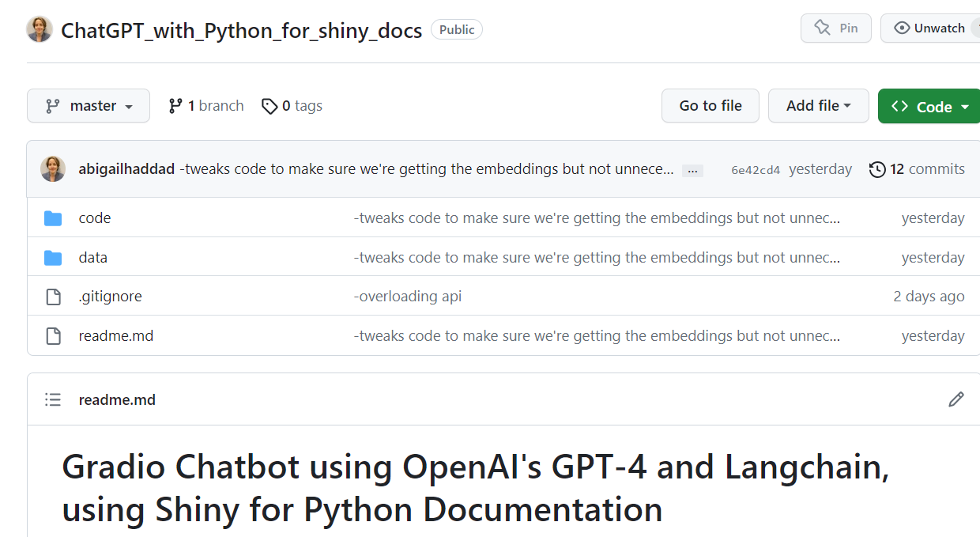This screenshot has width=980, height=537.
Task: Open the 1 branch link
Action: pos(206,106)
